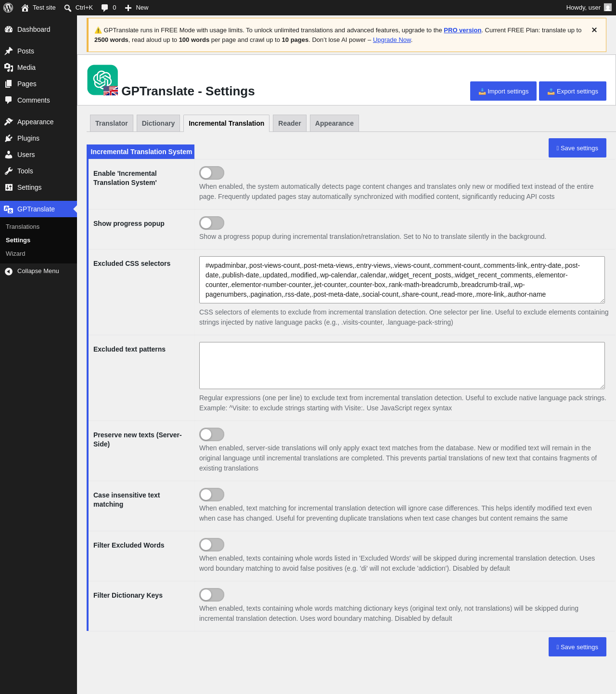Select the Incremental Translation tab

[226, 123]
